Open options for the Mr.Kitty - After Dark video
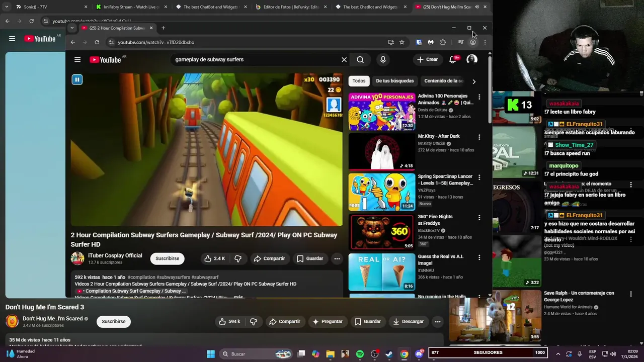The width and height of the screenshot is (644, 362). point(479,137)
